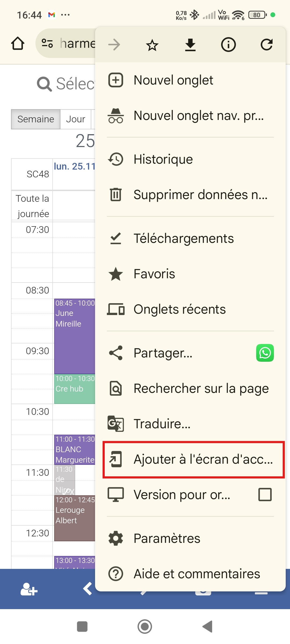Open the page info icon
The height and width of the screenshot is (644, 290).
click(x=229, y=45)
